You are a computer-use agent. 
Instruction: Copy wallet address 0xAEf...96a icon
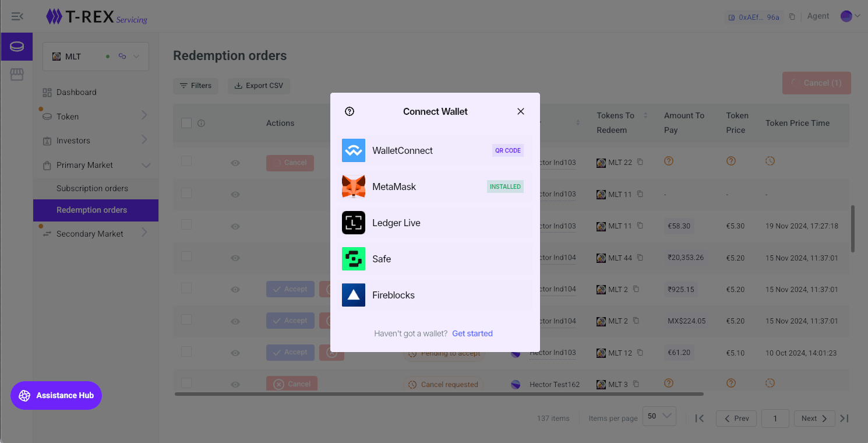(x=792, y=17)
